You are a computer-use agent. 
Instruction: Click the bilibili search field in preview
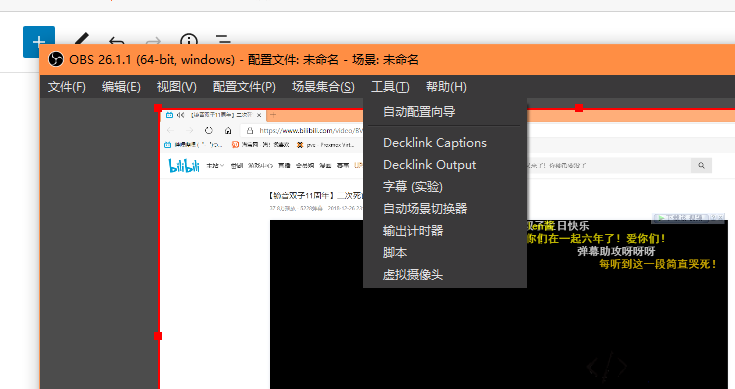pyautogui.click(x=608, y=165)
